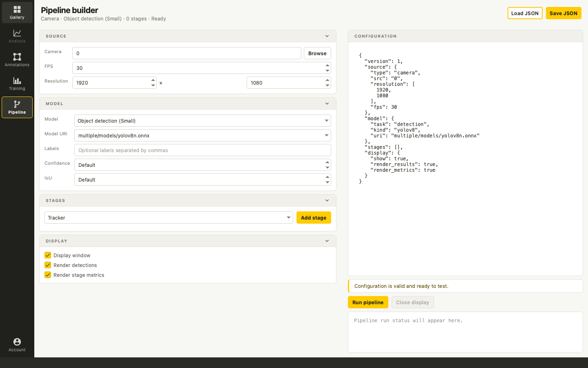Image resolution: width=588 pixels, height=368 pixels.
Task: Focus the Camera input field
Action: (187, 53)
